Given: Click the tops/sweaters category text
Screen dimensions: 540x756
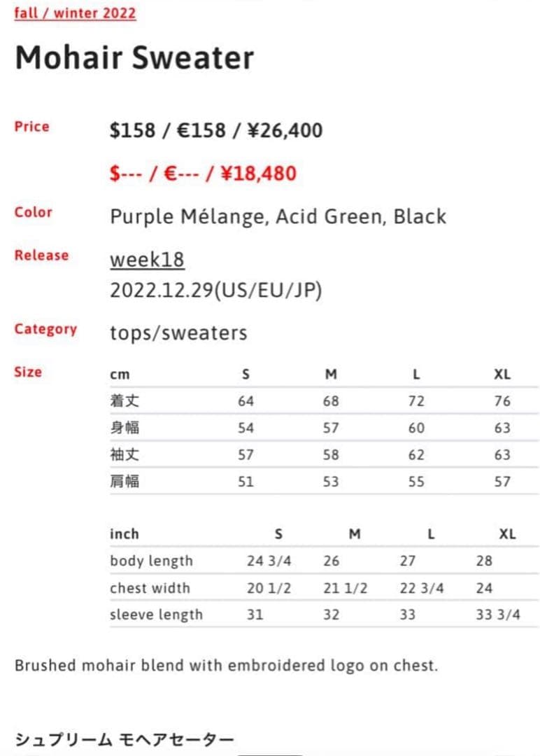Looking at the screenshot, I should [x=178, y=332].
